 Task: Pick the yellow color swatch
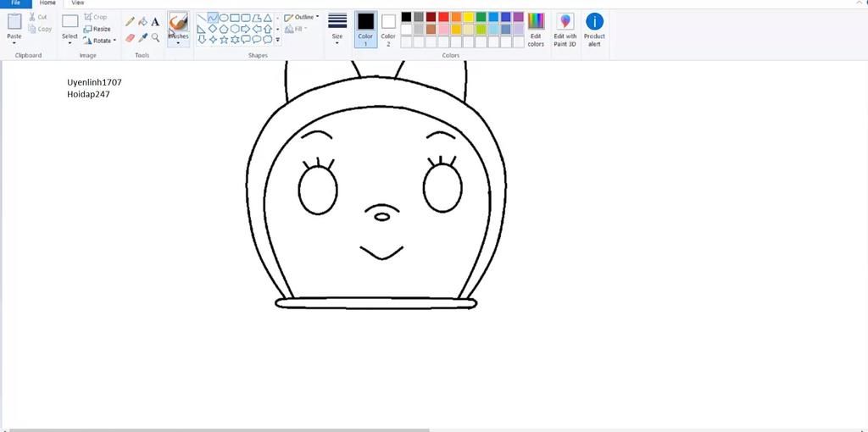(468, 17)
